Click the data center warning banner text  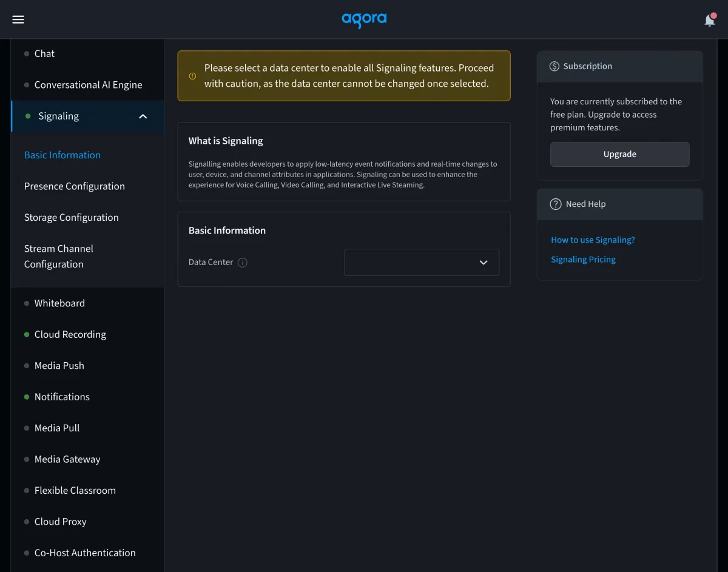[349, 76]
